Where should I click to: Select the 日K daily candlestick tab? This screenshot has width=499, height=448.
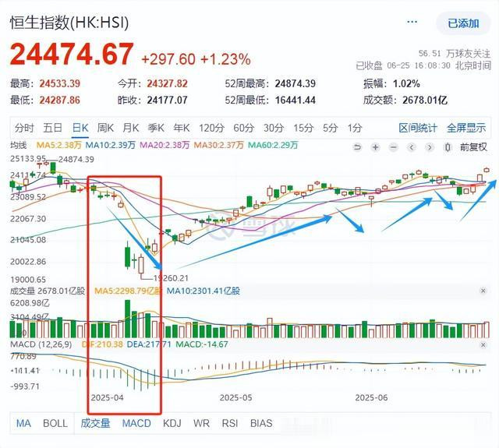point(80,128)
